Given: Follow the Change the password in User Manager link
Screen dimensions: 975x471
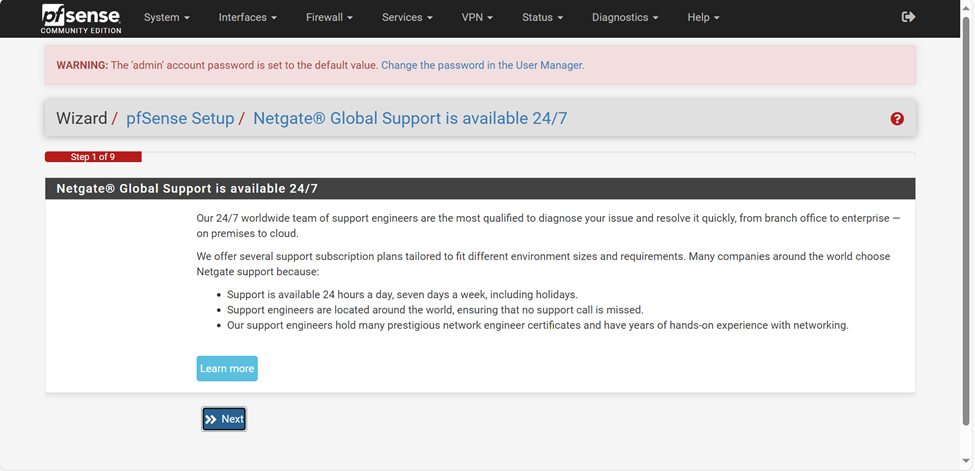Looking at the screenshot, I should pos(482,65).
